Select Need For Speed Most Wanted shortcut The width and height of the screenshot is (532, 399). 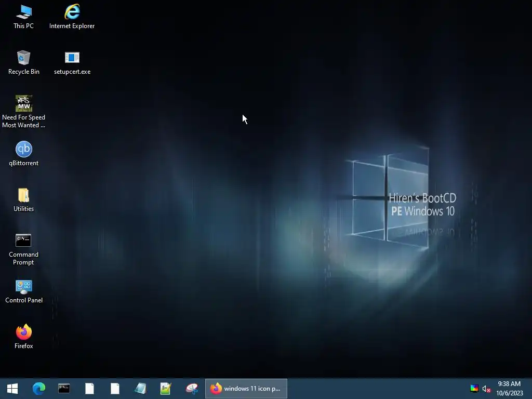(x=23, y=112)
